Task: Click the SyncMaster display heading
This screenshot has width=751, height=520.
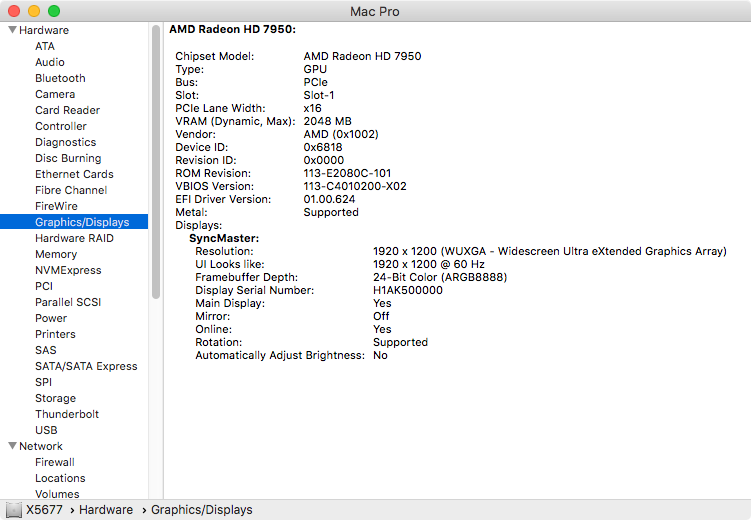Action: pos(224,238)
